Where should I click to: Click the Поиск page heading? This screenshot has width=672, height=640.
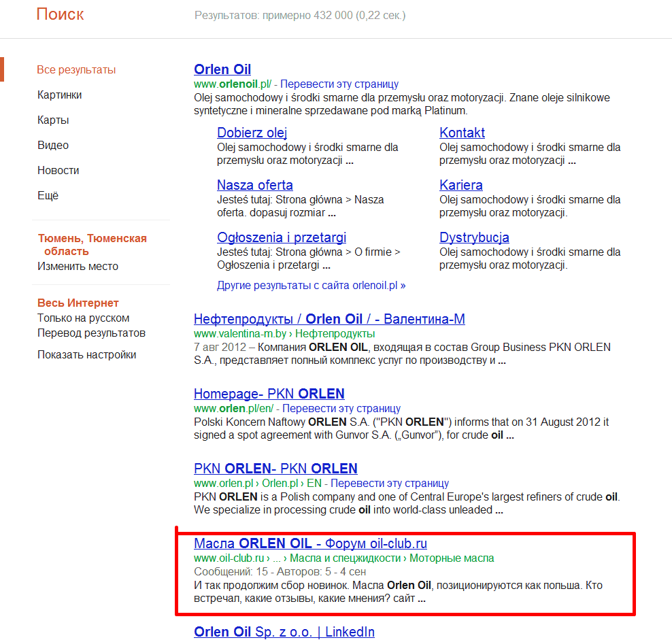click(x=60, y=14)
